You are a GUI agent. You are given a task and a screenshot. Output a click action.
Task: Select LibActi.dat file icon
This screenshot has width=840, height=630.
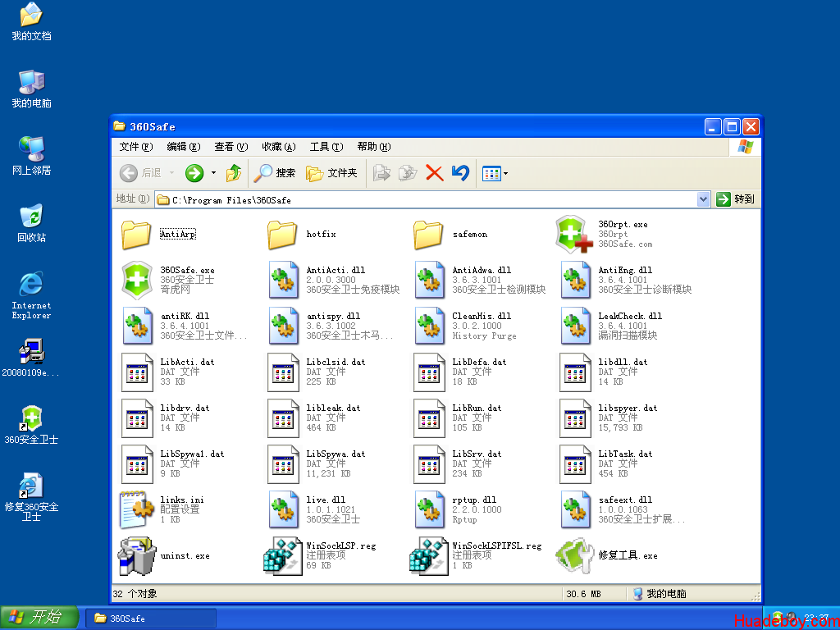tap(137, 372)
